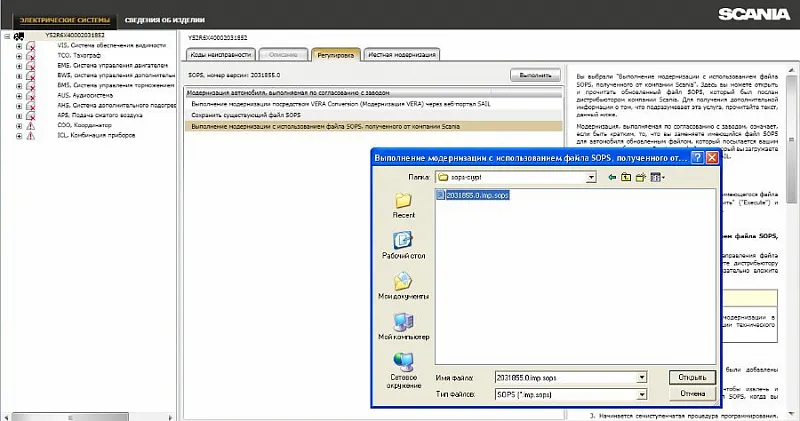
Task: Open the Имя файла dropdown arrow
Action: 642,378
